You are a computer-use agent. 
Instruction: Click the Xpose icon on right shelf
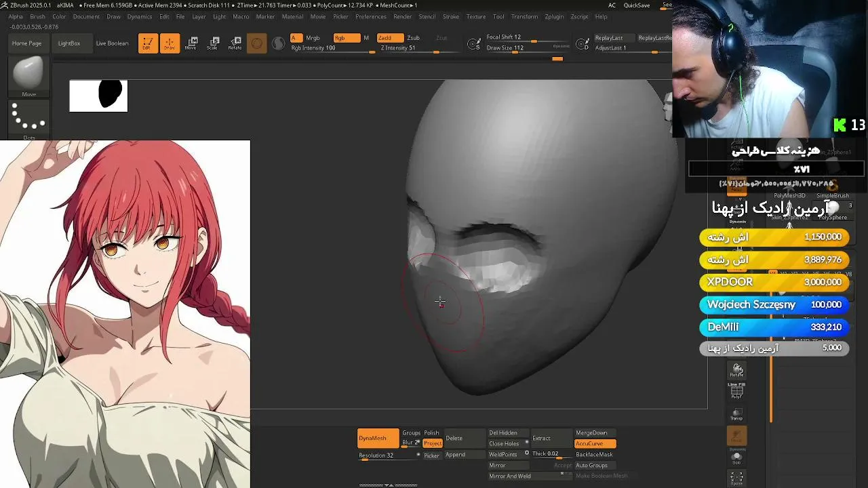(x=737, y=479)
